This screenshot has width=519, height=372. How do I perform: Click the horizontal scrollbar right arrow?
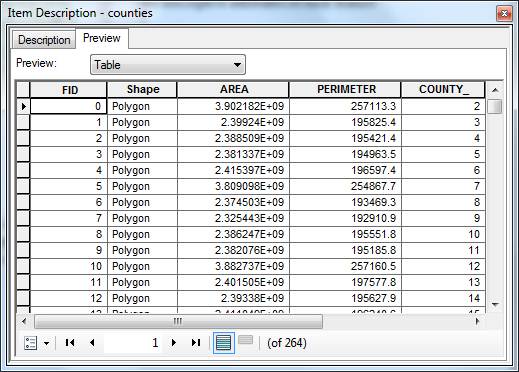coord(478,322)
